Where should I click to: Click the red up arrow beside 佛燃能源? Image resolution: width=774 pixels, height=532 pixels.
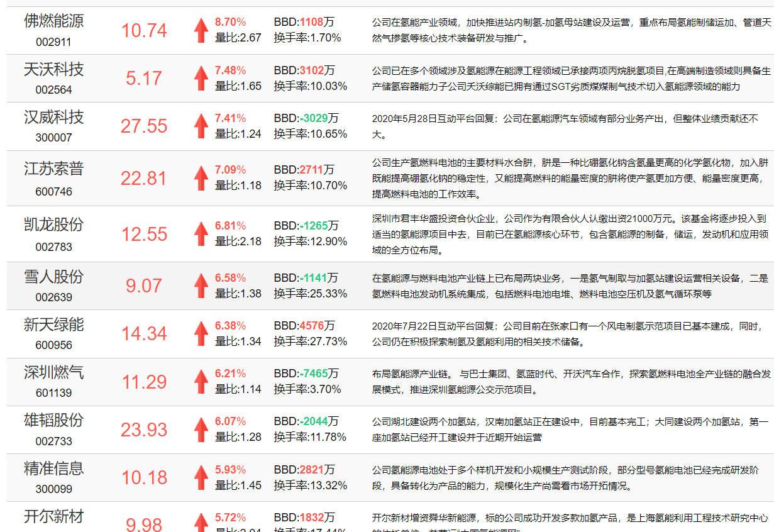(201, 30)
